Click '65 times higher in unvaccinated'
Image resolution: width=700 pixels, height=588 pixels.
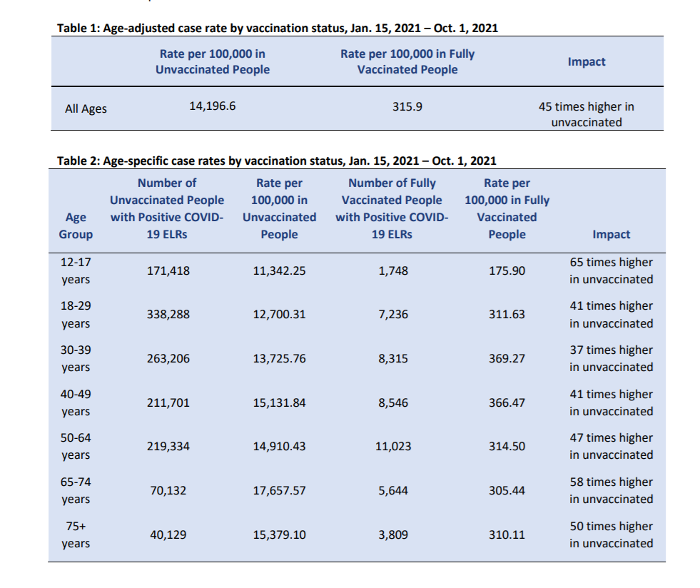point(611,270)
